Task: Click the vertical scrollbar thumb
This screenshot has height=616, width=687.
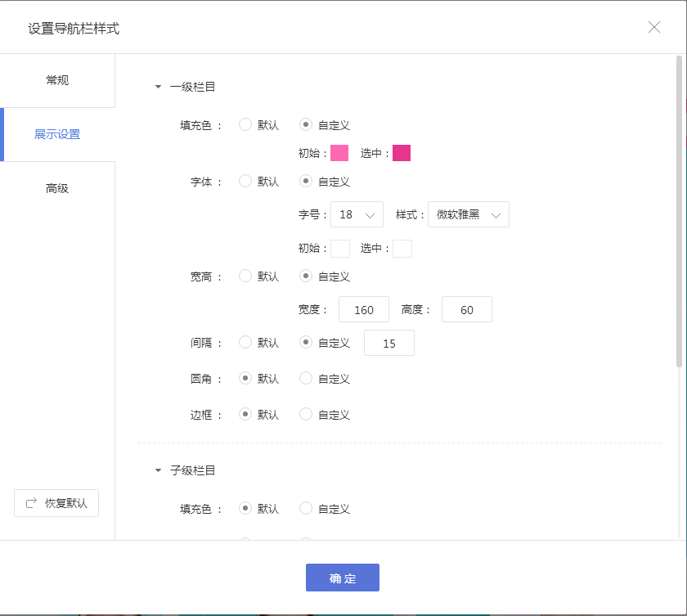Action: point(679,211)
